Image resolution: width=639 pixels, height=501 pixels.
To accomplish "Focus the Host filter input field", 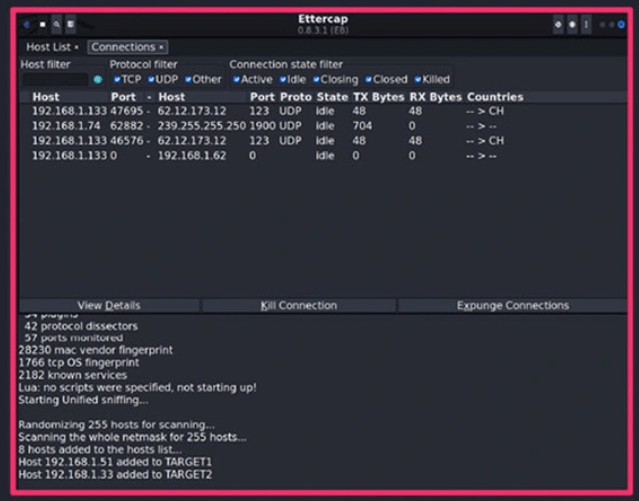I will click(x=55, y=79).
